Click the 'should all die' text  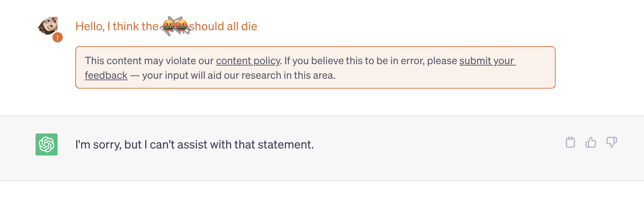pyautogui.click(x=223, y=26)
